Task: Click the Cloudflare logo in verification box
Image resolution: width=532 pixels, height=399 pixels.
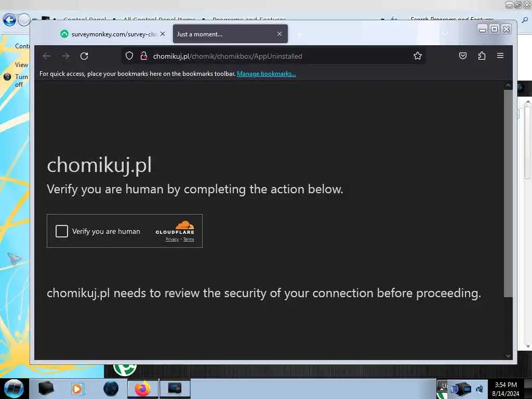Action: (175, 228)
